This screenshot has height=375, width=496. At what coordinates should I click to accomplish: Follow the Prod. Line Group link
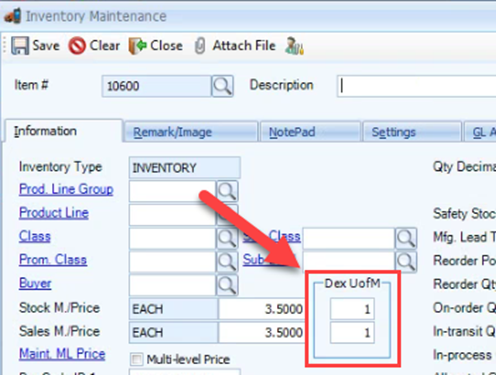[66, 189]
